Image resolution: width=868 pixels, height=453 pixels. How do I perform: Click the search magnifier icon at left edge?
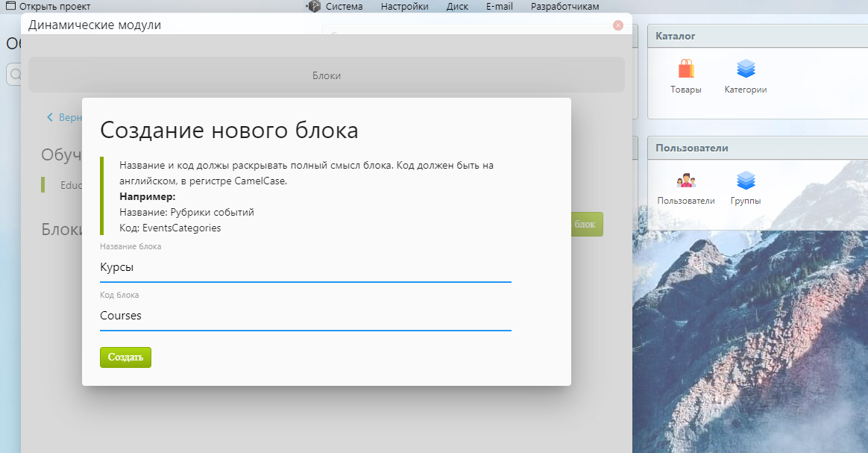coord(14,74)
